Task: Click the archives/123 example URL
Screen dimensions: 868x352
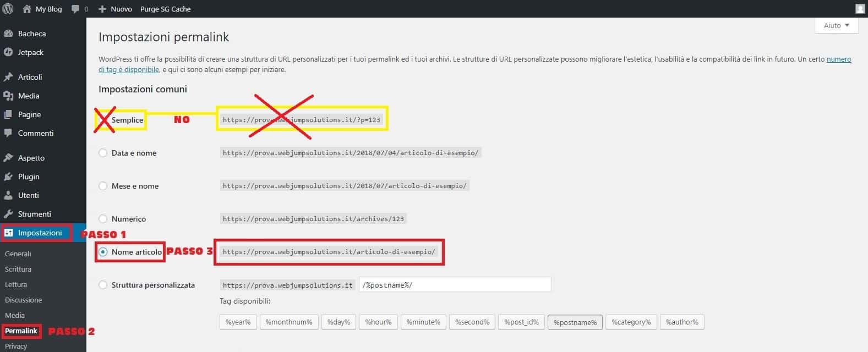Action: click(x=313, y=219)
